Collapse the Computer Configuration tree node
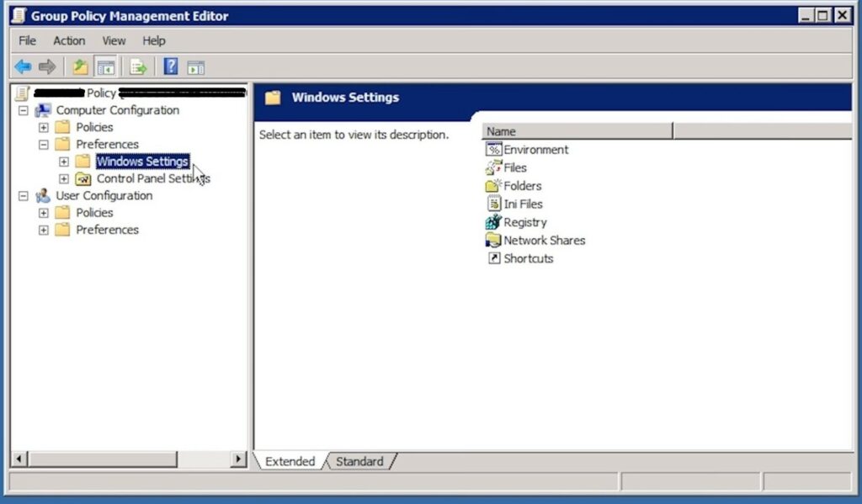Screen dimensions: 862x504 coord(24,110)
